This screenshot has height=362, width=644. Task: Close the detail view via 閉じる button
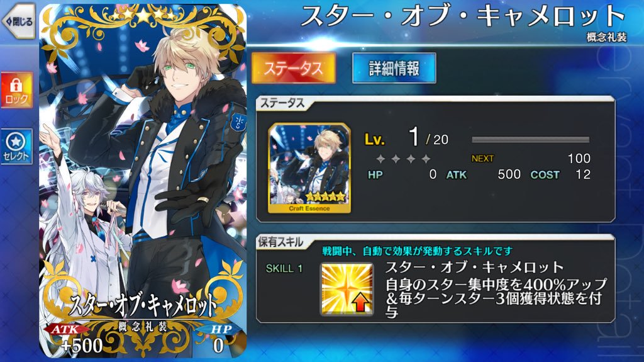tap(18, 21)
